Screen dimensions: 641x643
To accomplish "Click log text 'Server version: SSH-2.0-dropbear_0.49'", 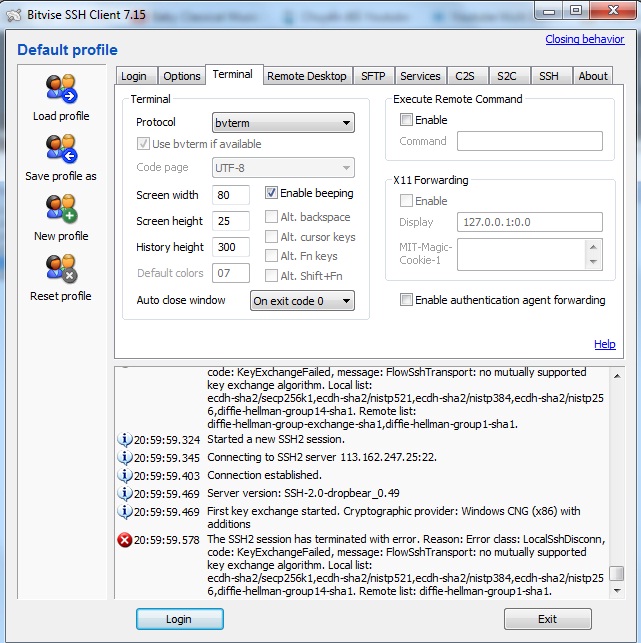I will click(x=303, y=493).
